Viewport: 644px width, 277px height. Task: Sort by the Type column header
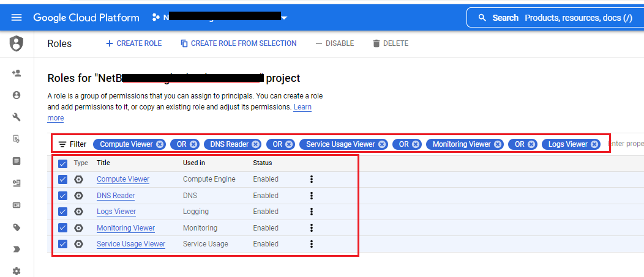pyautogui.click(x=81, y=163)
